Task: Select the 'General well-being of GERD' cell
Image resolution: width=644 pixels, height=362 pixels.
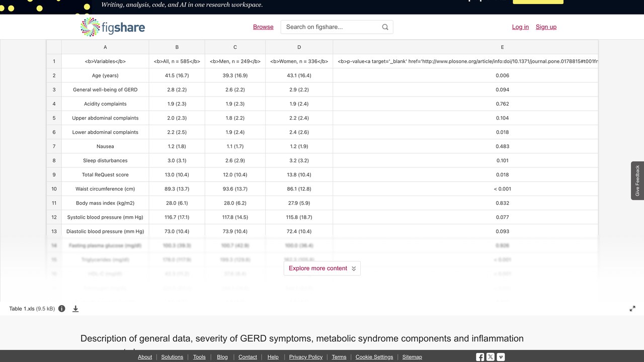Action: 105,89
